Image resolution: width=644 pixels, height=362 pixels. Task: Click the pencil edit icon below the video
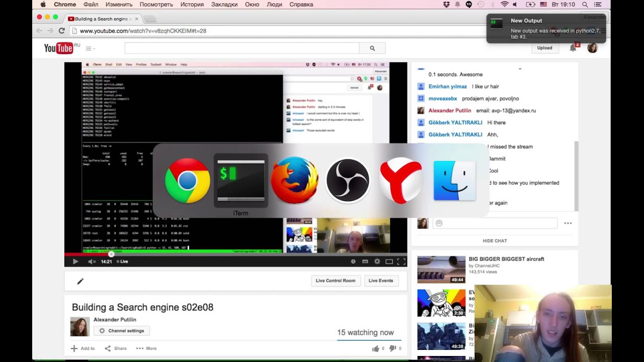click(x=80, y=281)
